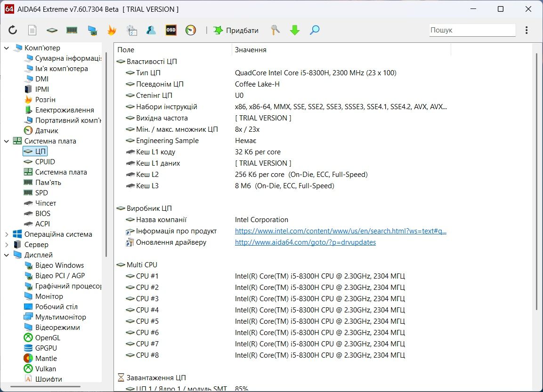Select ACPI tree item
Viewport: 543px width, 392px height.
[x=37, y=224]
